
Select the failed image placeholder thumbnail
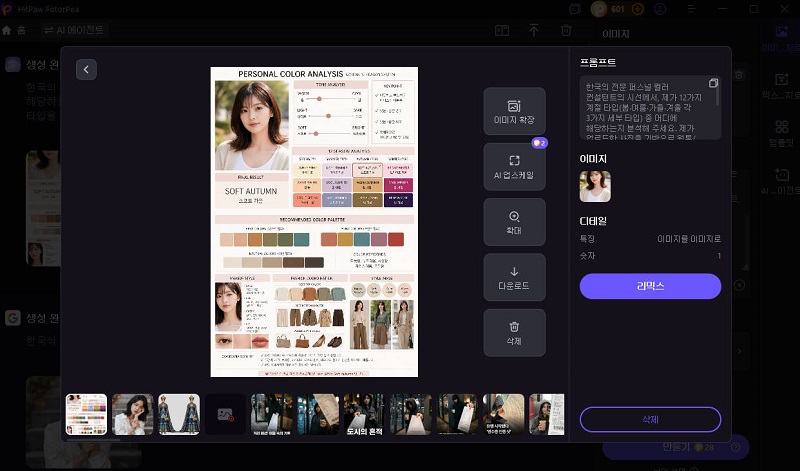pyautogui.click(x=226, y=414)
